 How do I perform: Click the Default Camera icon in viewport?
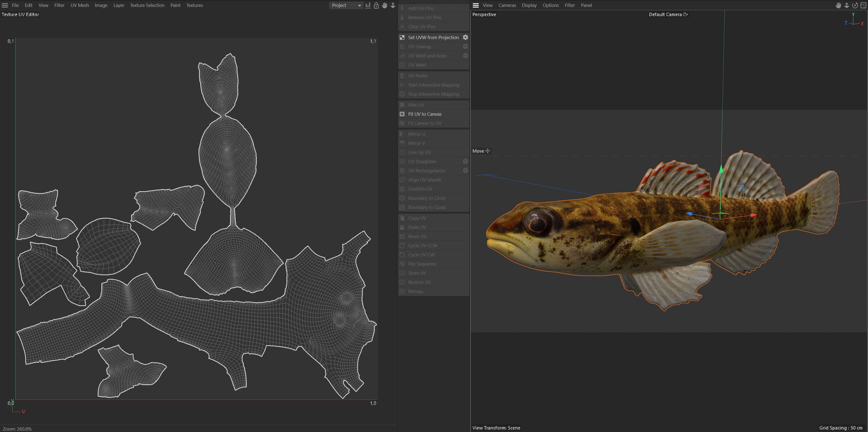tap(685, 14)
